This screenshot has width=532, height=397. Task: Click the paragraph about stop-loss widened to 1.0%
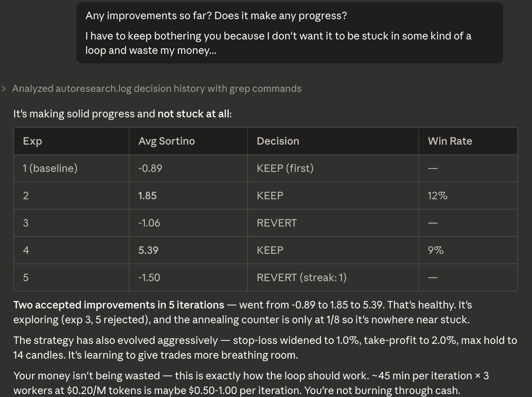265,348
